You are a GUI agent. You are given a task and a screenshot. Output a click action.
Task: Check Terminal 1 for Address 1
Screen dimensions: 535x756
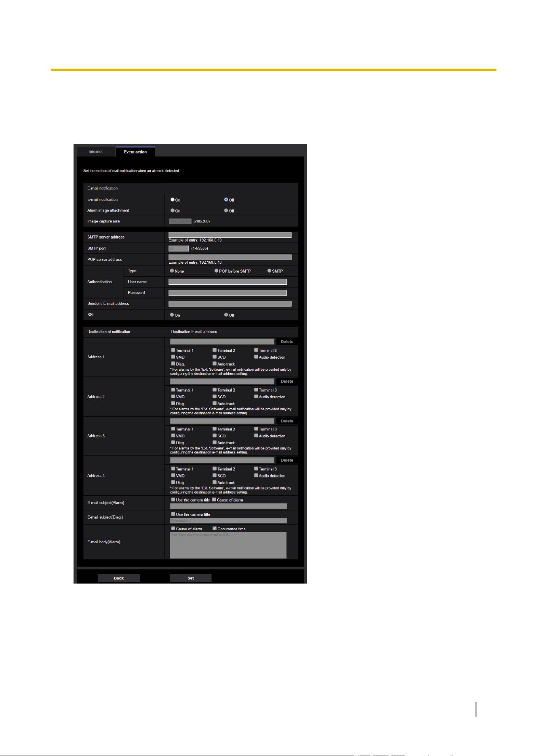(173, 350)
